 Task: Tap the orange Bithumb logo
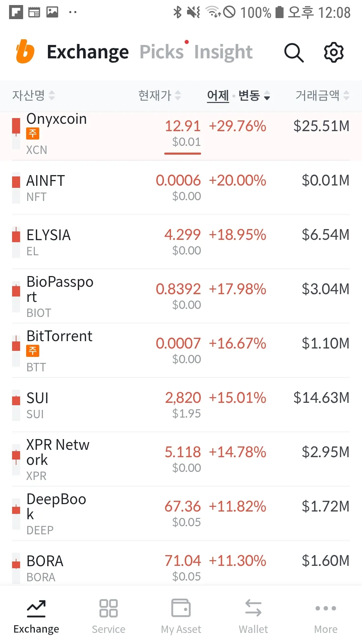pyautogui.click(x=25, y=52)
